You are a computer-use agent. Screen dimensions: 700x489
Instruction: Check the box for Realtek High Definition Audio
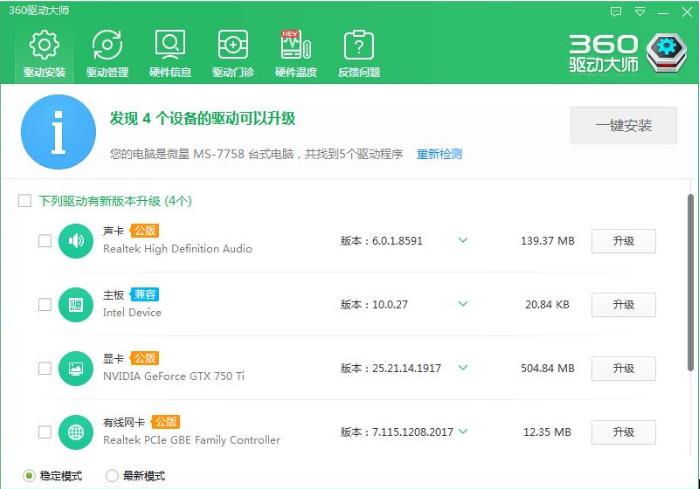tap(44, 241)
